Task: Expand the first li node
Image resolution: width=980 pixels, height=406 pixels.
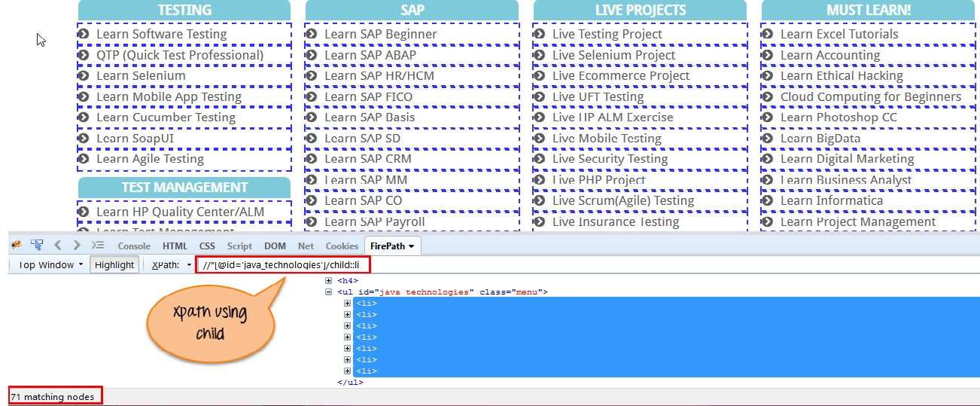Action: tap(348, 304)
